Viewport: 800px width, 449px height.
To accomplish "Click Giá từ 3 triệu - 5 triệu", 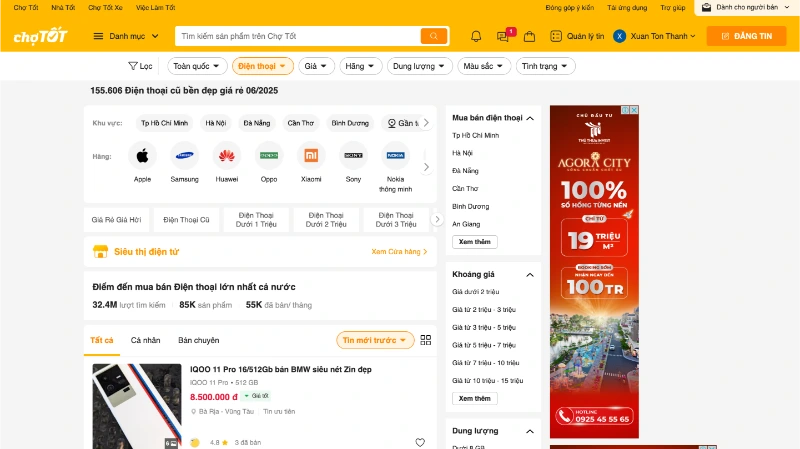I will pos(484,327).
